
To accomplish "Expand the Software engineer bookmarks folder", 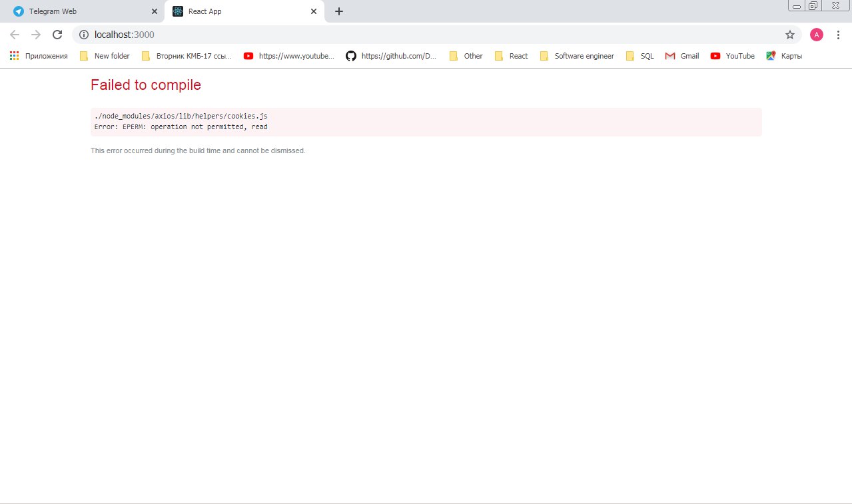I will point(577,56).
